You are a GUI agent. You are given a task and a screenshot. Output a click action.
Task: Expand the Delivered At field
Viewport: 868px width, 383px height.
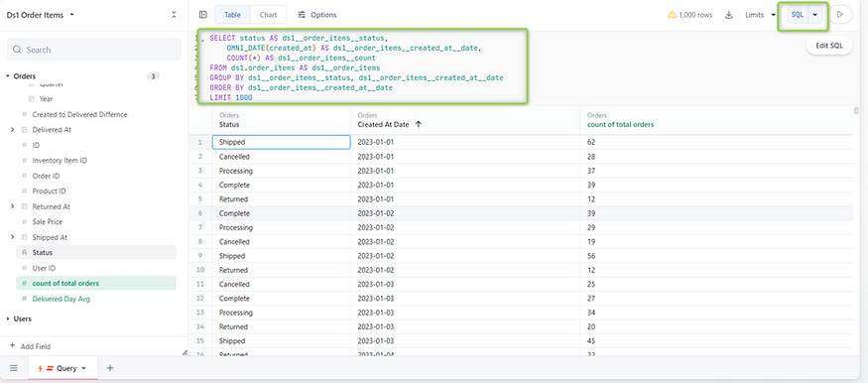click(12, 130)
